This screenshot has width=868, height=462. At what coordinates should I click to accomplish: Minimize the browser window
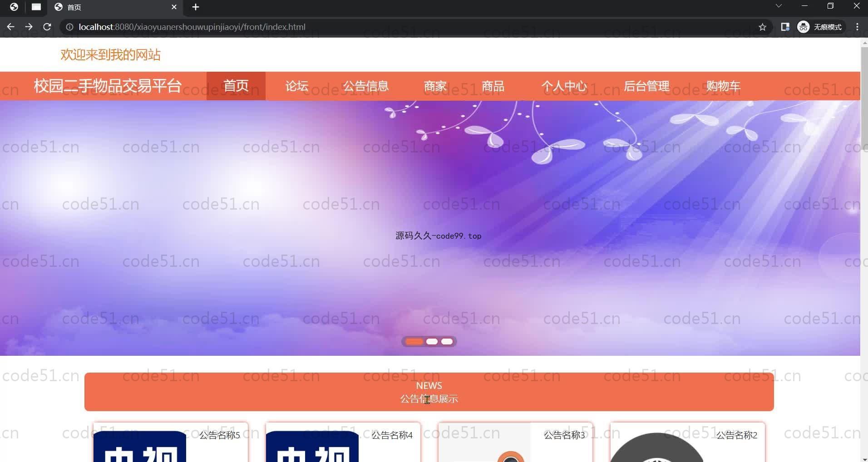(804, 6)
